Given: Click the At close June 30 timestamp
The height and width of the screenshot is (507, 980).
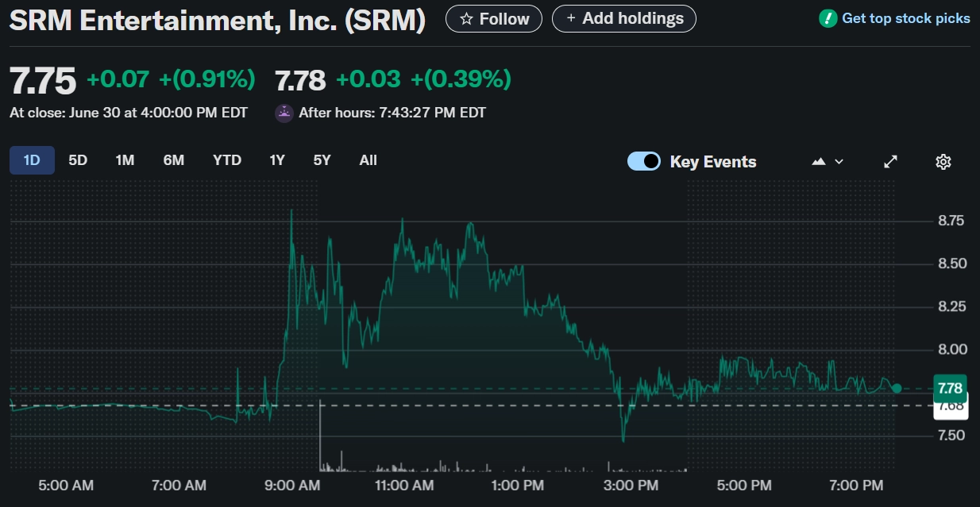Looking at the screenshot, I should [129, 113].
